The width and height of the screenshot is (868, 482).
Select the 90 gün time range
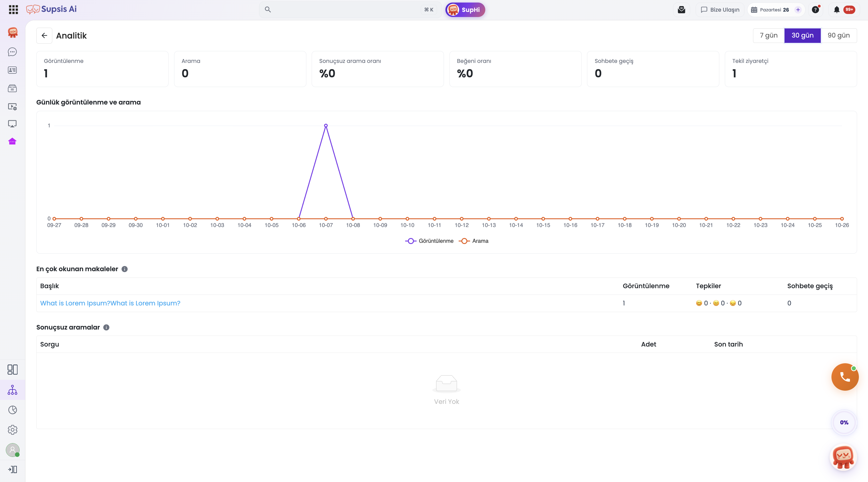(x=838, y=35)
